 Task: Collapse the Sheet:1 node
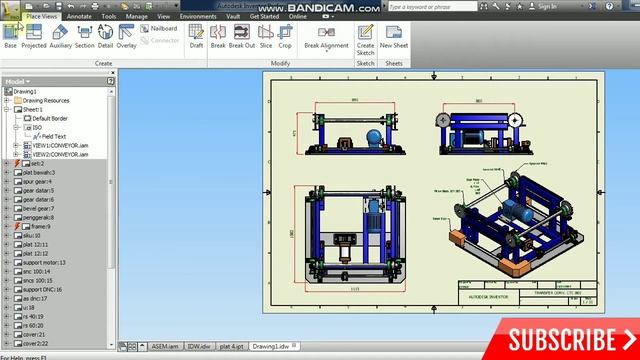[7, 109]
